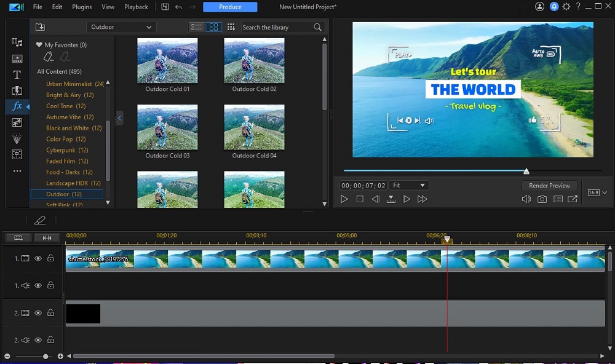The height and width of the screenshot is (364, 615).
Task: Toggle visibility of video track 1
Action: pyautogui.click(x=38, y=259)
